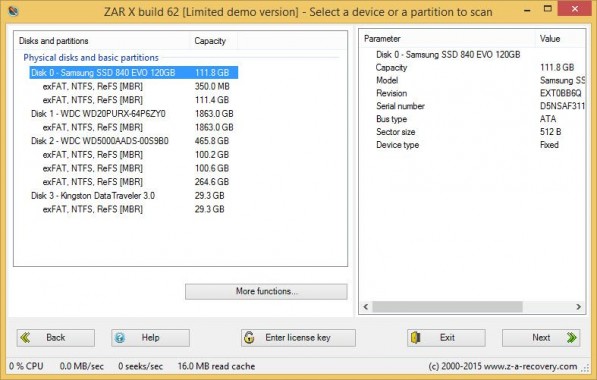Click the green Next arrows icon
597x380 pixels.
(x=571, y=337)
